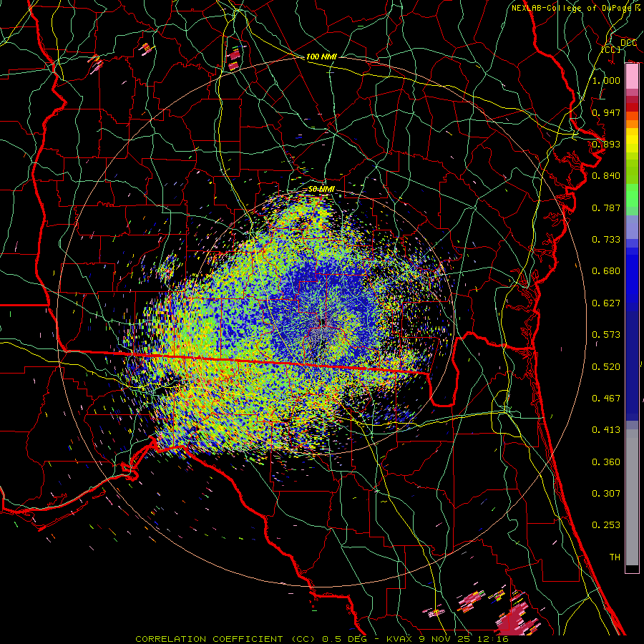Click the 1.000 legend value

click(606, 80)
